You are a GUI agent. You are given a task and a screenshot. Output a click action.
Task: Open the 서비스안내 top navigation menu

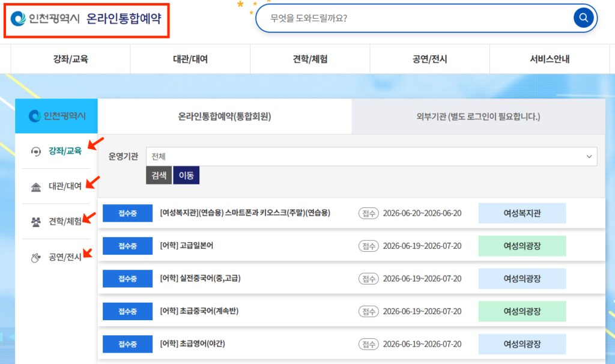550,59
